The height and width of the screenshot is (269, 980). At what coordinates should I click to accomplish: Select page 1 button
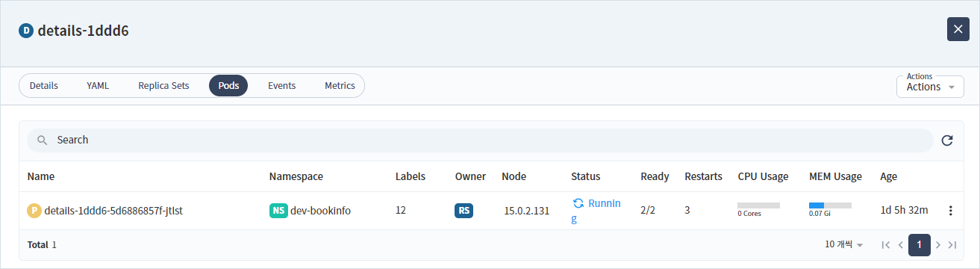click(920, 245)
